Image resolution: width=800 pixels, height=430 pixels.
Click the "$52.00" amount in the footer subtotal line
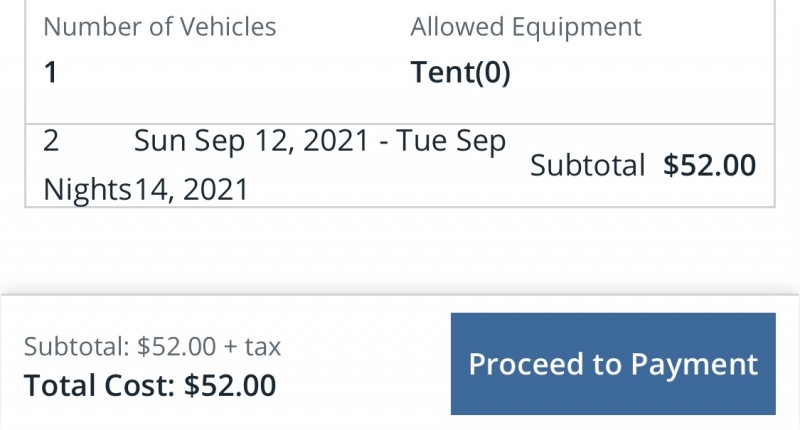[177, 347]
